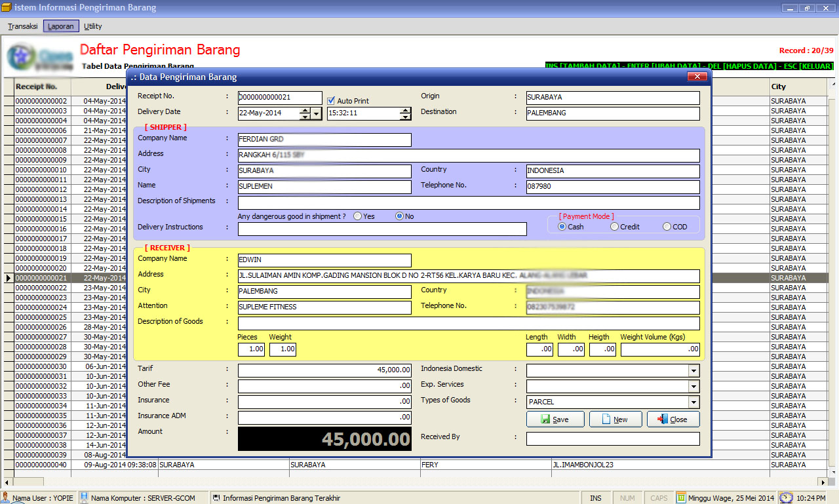This screenshot has height=504, width=839.
Task: Click the calendar icon beside the date
Action: tap(681, 498)
